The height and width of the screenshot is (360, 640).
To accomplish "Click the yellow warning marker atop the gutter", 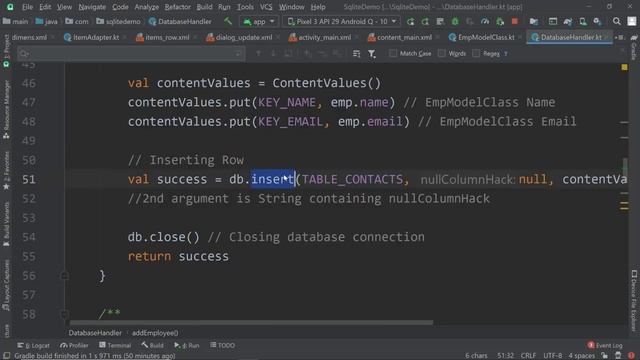I will point(624,67).
